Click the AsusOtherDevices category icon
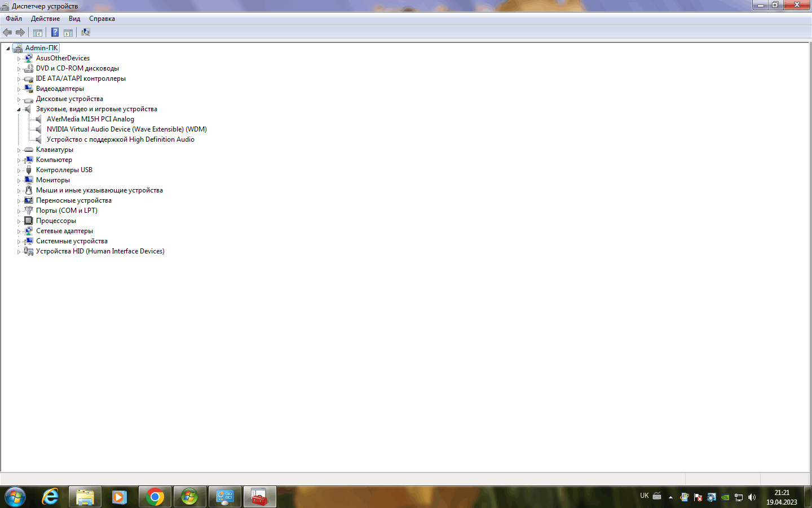812x508 pixels. pos(29,58)
